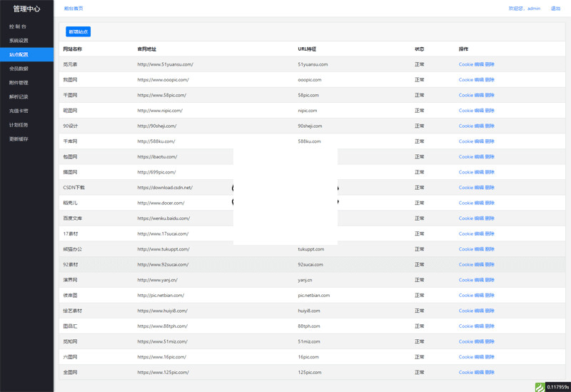This screenshot has width=571, height=392.
Task: Click the https://www.ooopic.com/ address cell
Action: coord(163,80)
